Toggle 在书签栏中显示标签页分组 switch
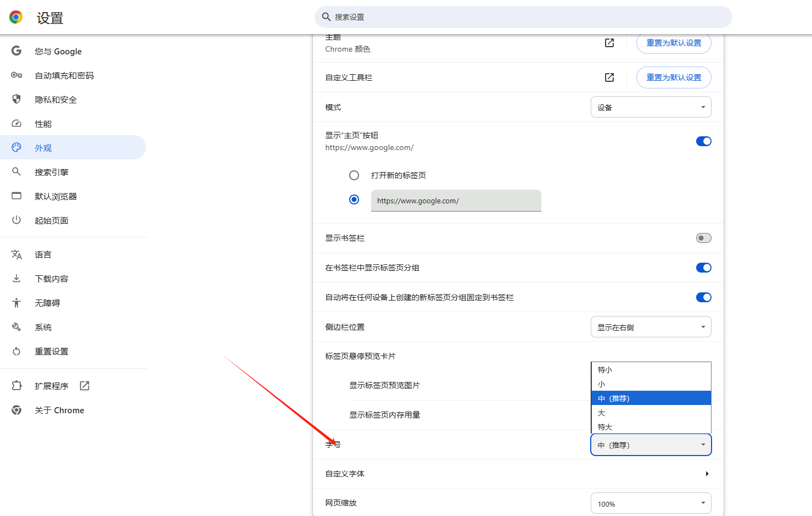 (x=704, y=268)
